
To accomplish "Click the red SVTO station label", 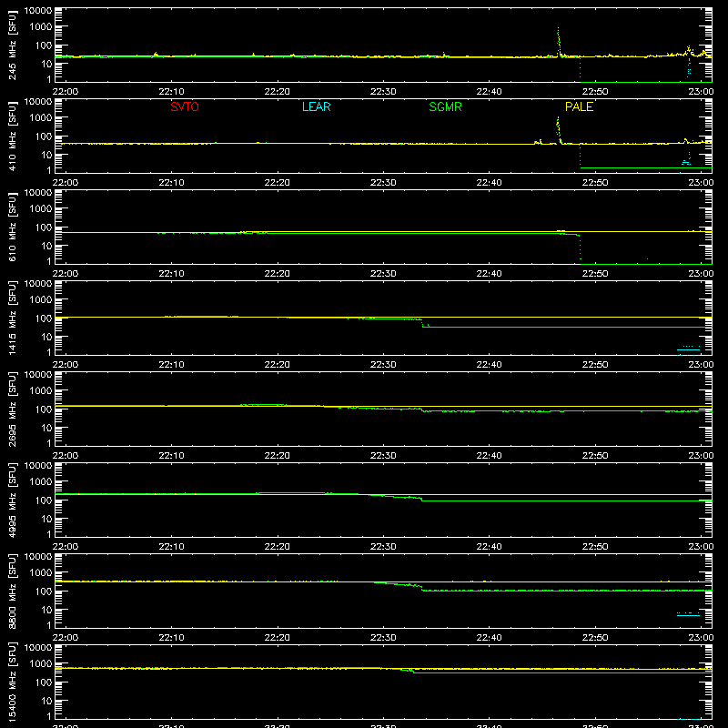I will [185, 106].
